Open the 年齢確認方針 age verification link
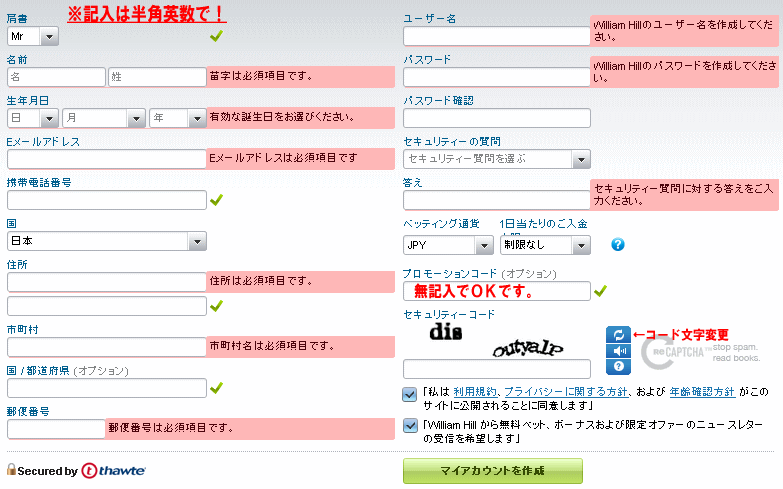This screenshot has height=489, width=783. click(702, 392)
